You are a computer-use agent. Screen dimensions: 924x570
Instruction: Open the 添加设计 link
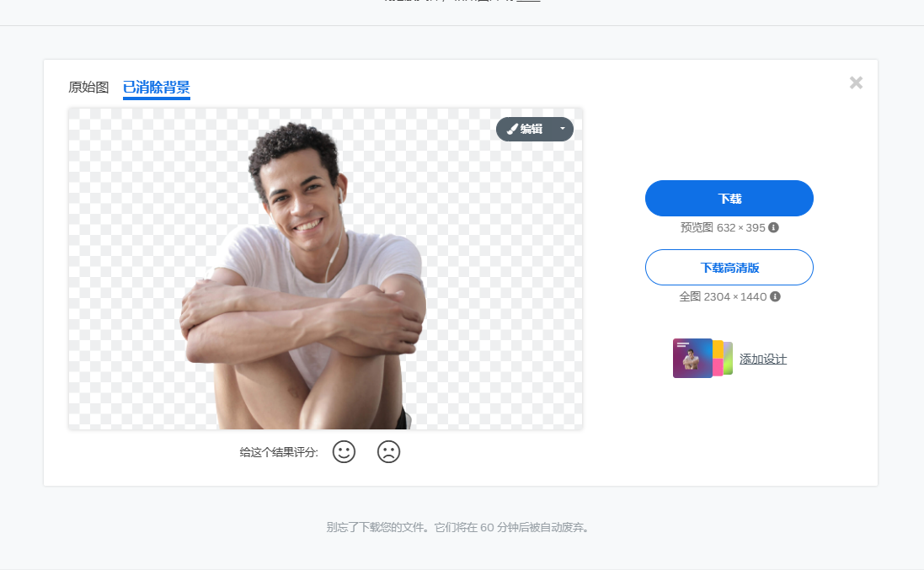tap(762, 358)
